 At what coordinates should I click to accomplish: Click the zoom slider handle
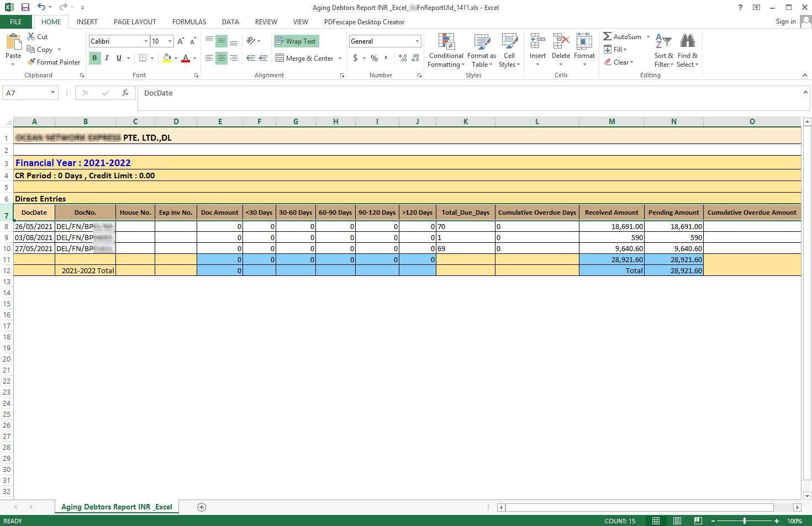point(745,521)
